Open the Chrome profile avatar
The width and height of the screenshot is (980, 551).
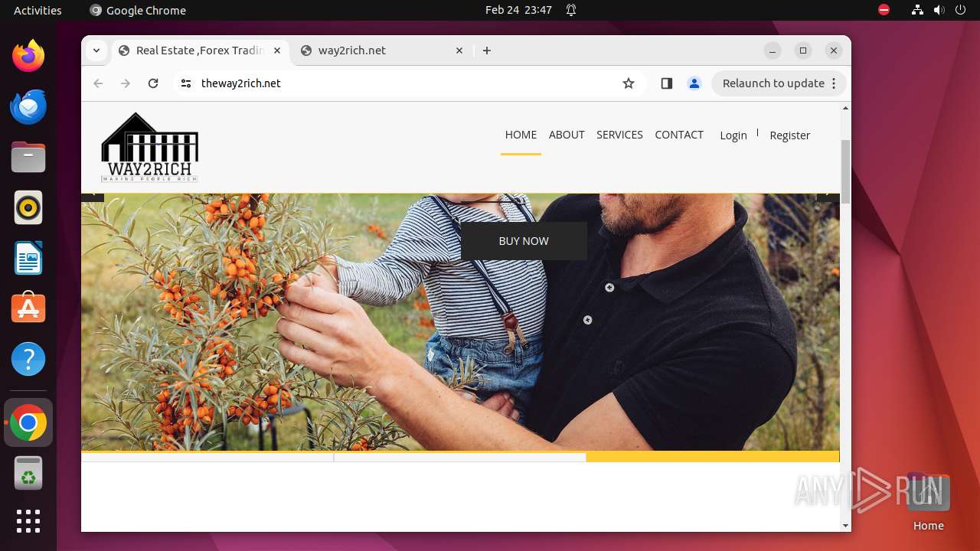pos(694,83)
